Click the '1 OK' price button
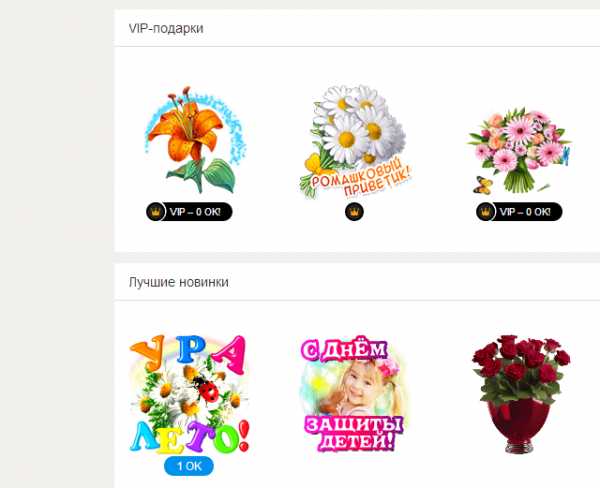Screen dimensions: 600x488 189,466
